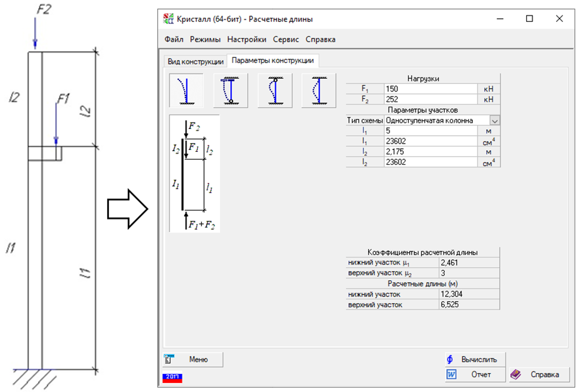Screen dimensions: 580x392
Task: Click the Кристалл application icon in title bar
Action: 168,19
